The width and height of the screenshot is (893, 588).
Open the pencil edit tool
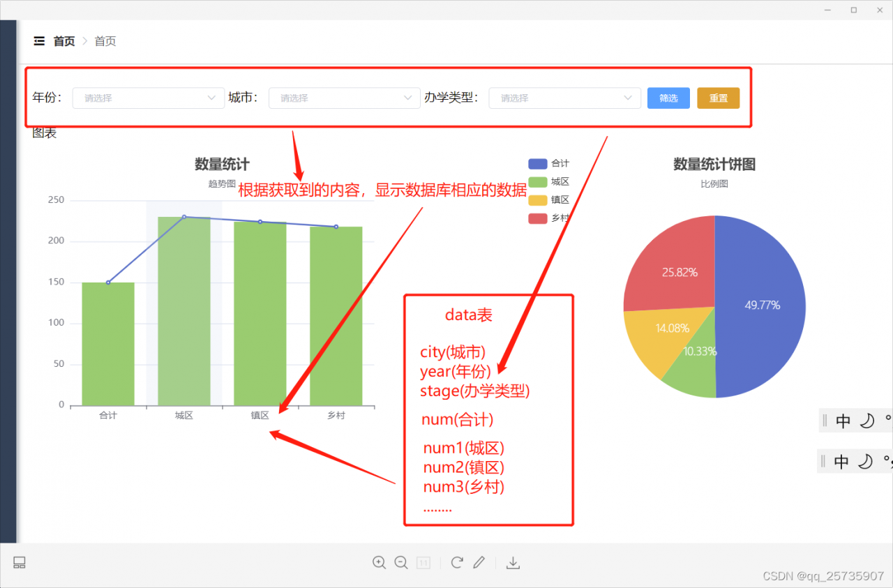point(479,562)
